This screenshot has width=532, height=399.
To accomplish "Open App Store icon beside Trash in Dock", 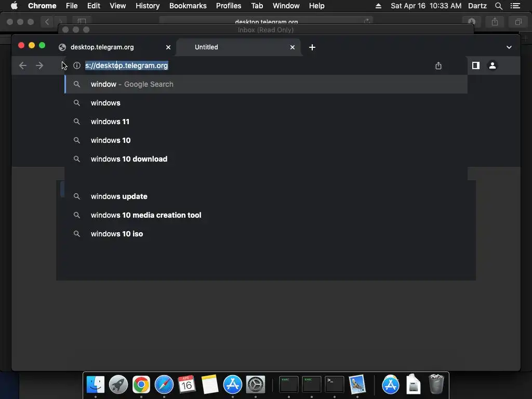I will tap(391, 384).
